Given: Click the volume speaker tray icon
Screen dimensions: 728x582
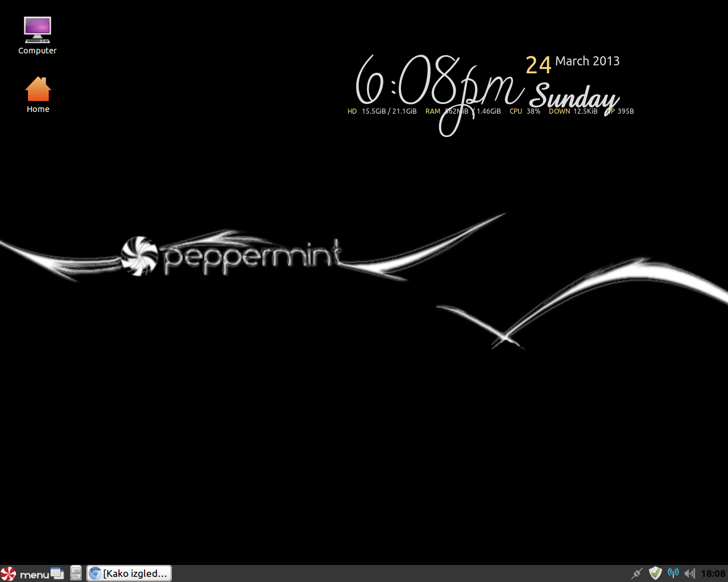Looking at the screenshot, I should 690,573.
